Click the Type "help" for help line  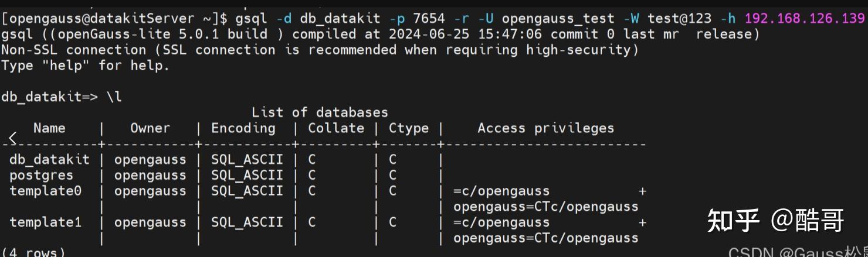tap(85, 66)
